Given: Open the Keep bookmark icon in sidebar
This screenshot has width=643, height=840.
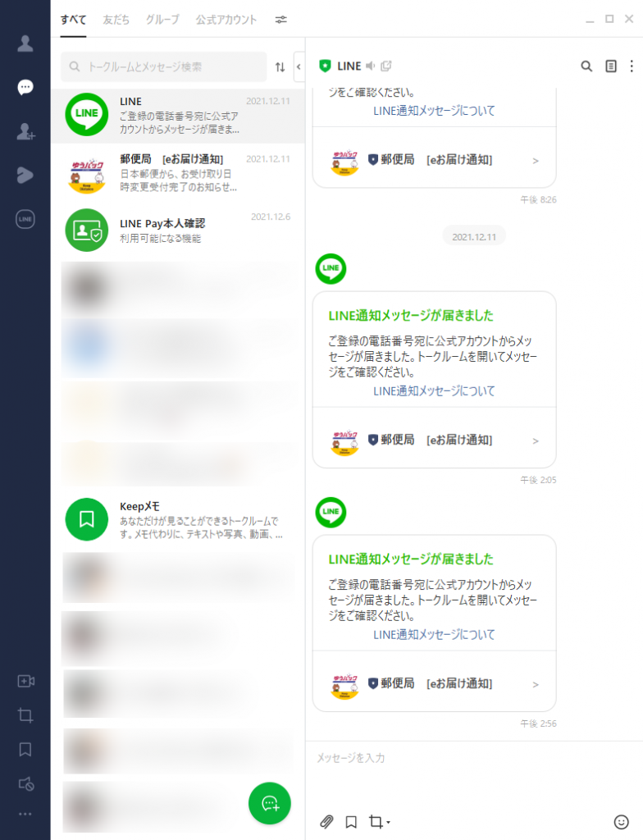Looking at the screenshot, I should coord(25,749).
